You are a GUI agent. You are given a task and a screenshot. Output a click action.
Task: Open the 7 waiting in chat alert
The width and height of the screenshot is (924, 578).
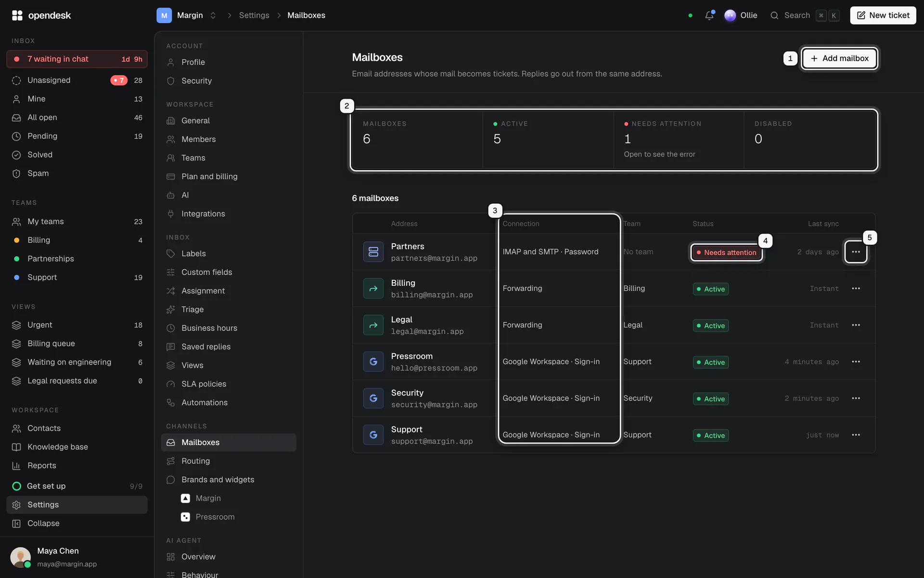[x=77, y=59]
